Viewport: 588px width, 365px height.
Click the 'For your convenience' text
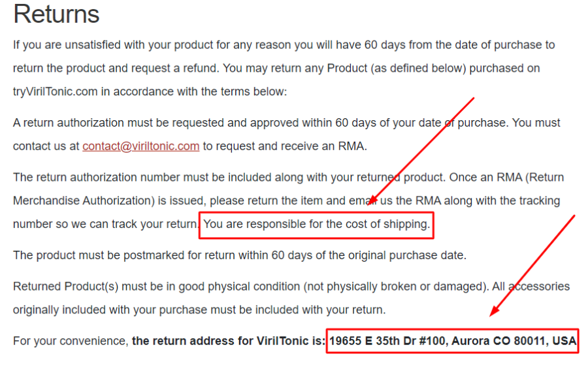(x=71, y=341)
